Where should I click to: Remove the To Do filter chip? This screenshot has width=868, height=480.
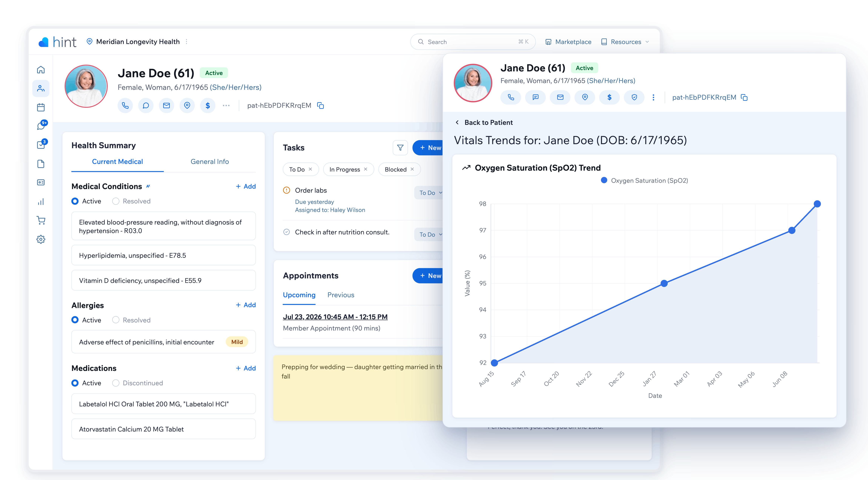tap(310, 169)
